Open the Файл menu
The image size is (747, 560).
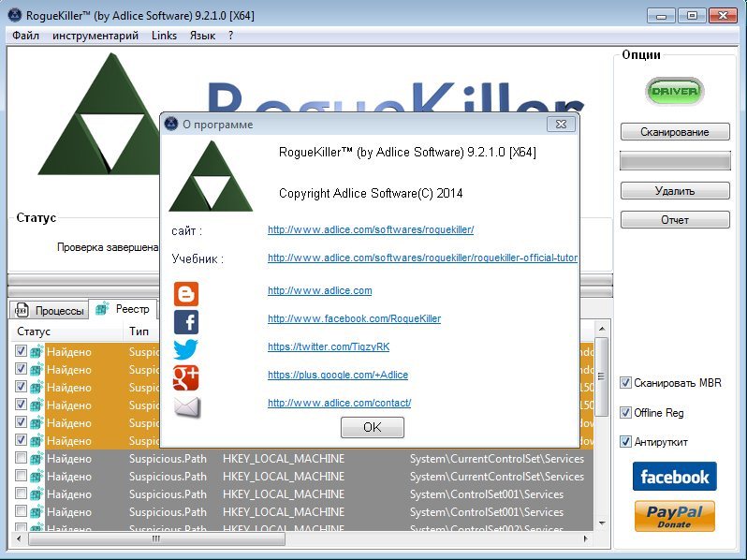[x=25, y=36]
